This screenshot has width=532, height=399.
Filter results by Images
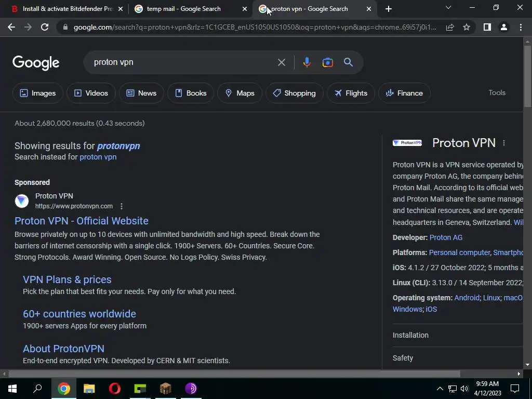[37, 93]
